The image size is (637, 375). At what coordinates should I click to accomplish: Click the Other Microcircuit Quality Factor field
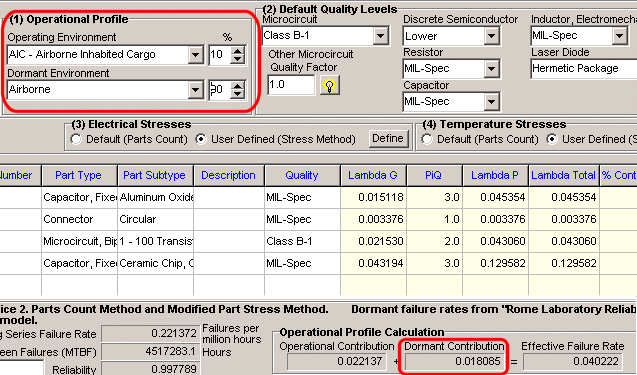[x=291, y=85]
